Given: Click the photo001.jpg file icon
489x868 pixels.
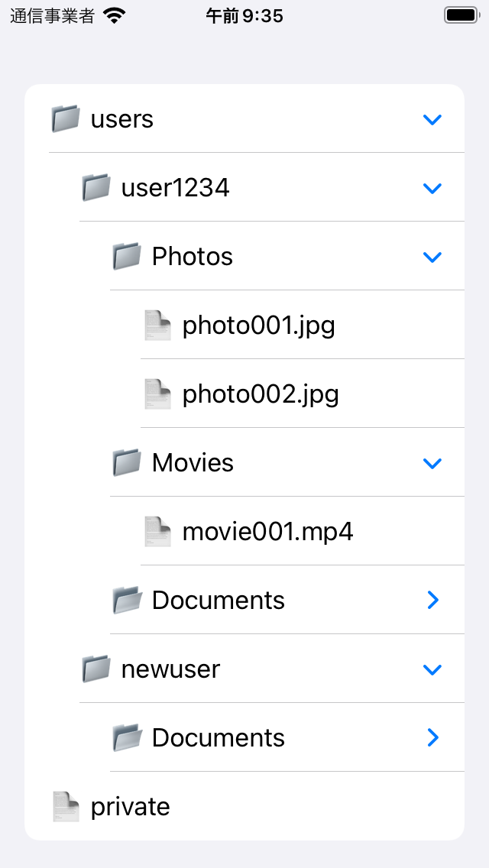Looking at the screenshot, I should click(x=158, y=325).
